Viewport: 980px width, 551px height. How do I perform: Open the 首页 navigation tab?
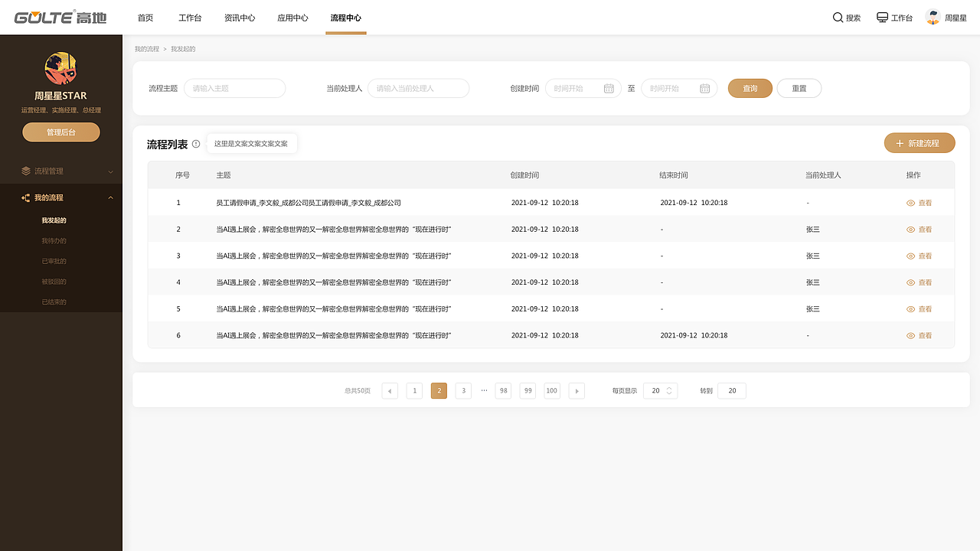[145, 18]
